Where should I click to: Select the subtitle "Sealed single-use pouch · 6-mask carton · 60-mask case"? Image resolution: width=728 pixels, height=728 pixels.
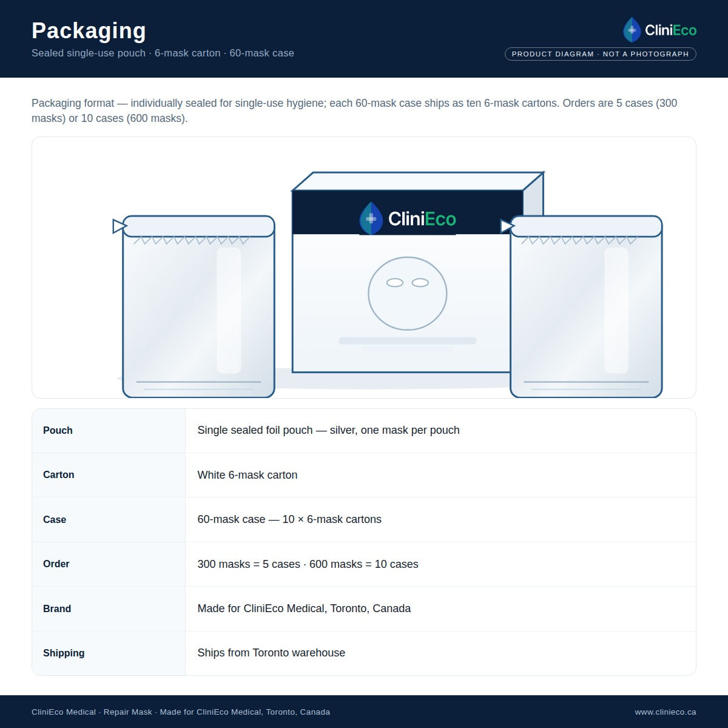163,53
